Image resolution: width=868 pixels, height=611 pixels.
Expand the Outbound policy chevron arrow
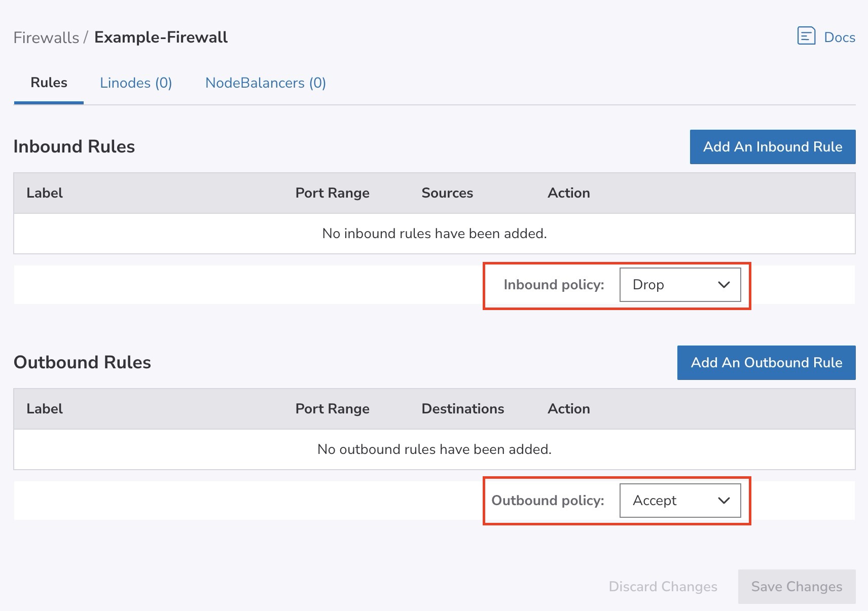(x=724, y=501)
